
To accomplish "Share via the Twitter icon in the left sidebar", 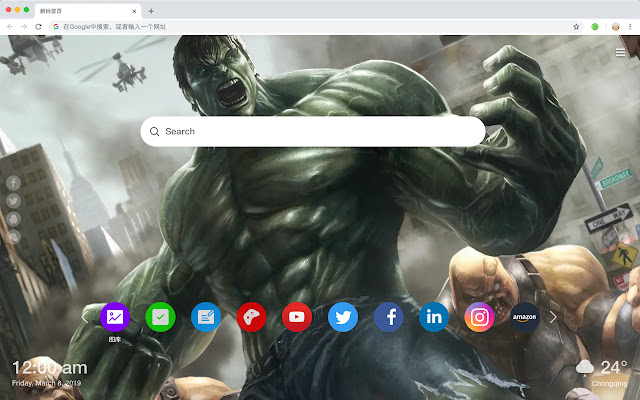I will [13, 201].
